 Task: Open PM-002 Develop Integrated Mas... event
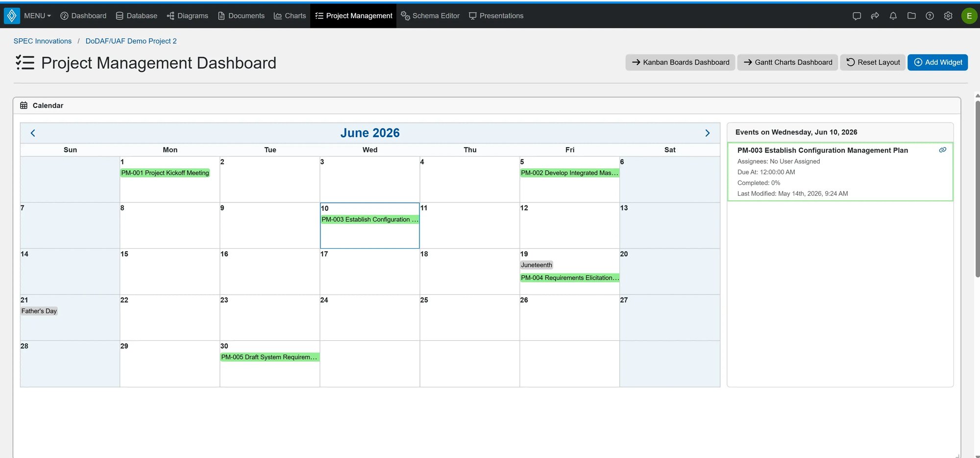coord(569,173)
